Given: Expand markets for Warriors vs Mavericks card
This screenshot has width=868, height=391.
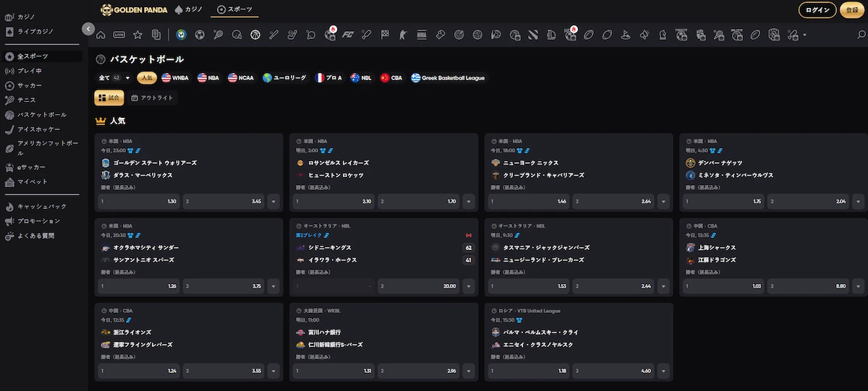Looking at the screenshot, I should tap(273, 202).
